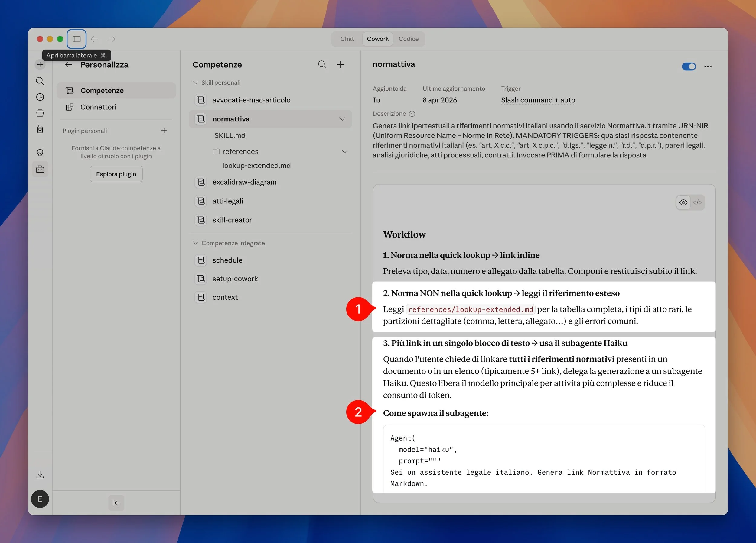Click the clock history icon in rail
Image resolution: width=756 pixels, height=543 pixels.
pyautogui.click(x=40, y=97)
